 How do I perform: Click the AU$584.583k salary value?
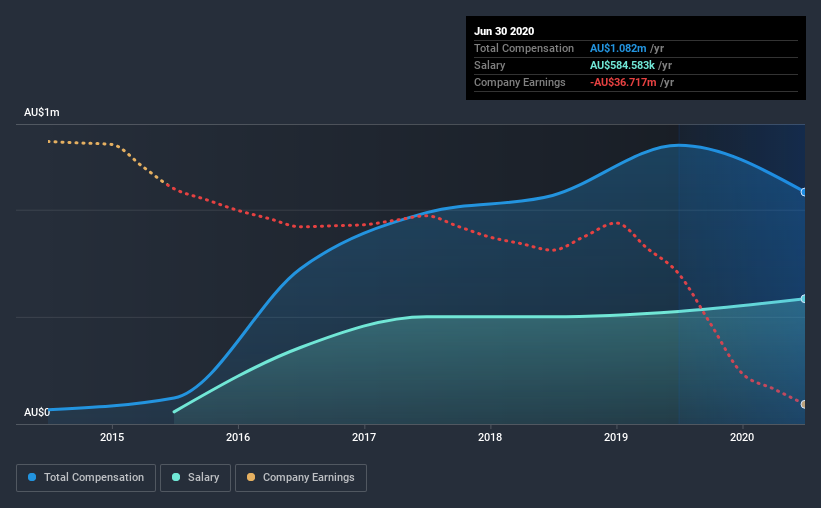622,65
